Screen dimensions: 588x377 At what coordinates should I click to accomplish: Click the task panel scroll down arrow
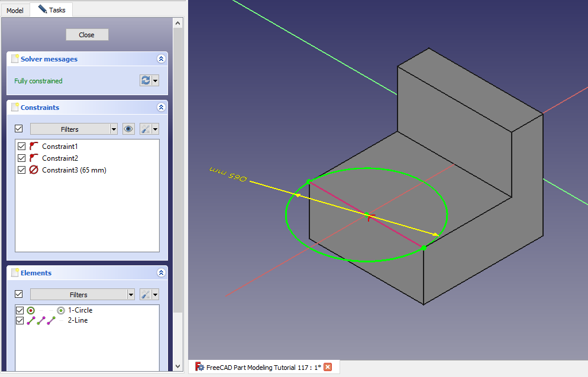[177, 366]
